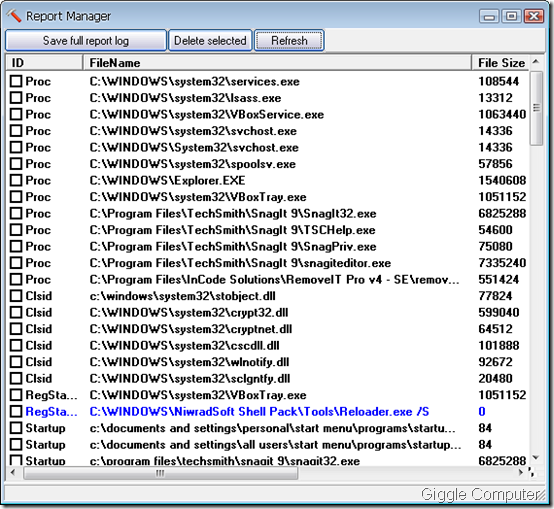
Task: Click the horizontal scroll right arrow
Action: click(520, 473)
